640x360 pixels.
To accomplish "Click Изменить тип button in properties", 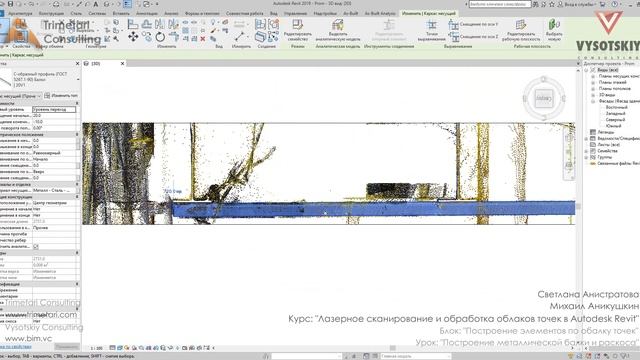I will [x=61, y=96].
